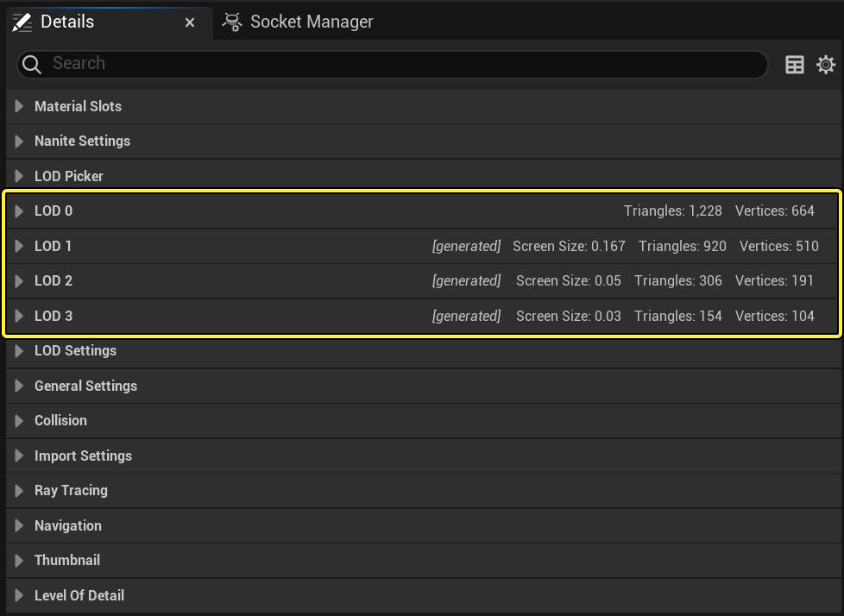Expand the Import Settings section
844x616 pixels.
19,456
